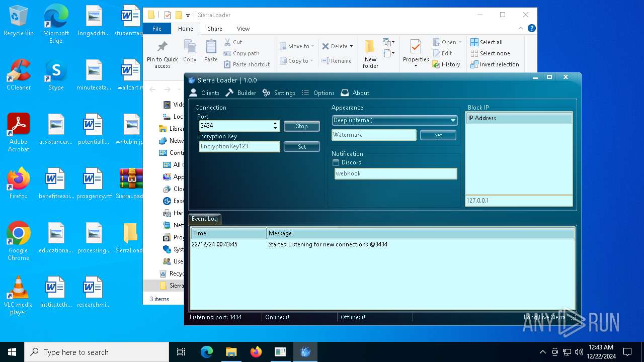Click Edit in Explorer ribbon
The image size is (644, 362).
coord(442,53)
